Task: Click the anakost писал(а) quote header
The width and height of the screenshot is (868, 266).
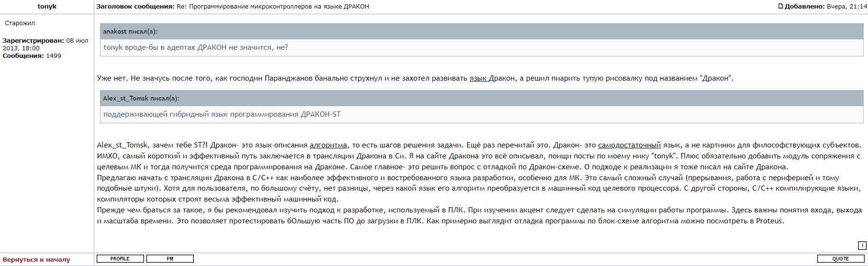Action: [x=130, y=31]
